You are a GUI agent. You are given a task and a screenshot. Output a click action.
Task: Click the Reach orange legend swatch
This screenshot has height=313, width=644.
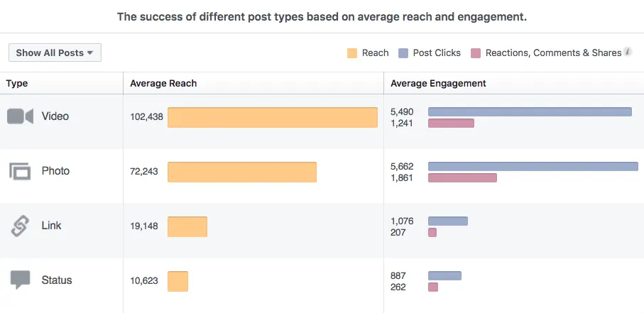[352, 53]
